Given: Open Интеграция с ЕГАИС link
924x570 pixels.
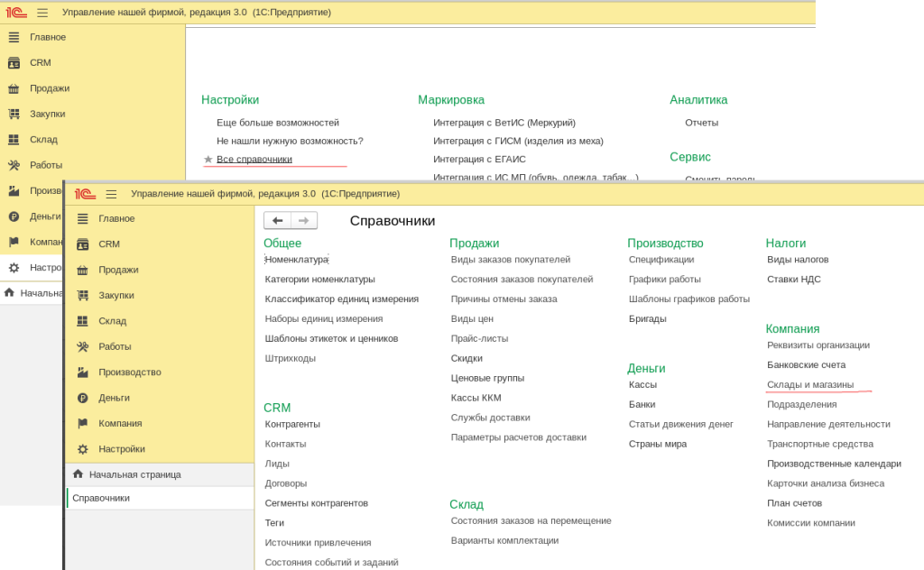Looking at the screenshot, I should [x=479, y=159].
